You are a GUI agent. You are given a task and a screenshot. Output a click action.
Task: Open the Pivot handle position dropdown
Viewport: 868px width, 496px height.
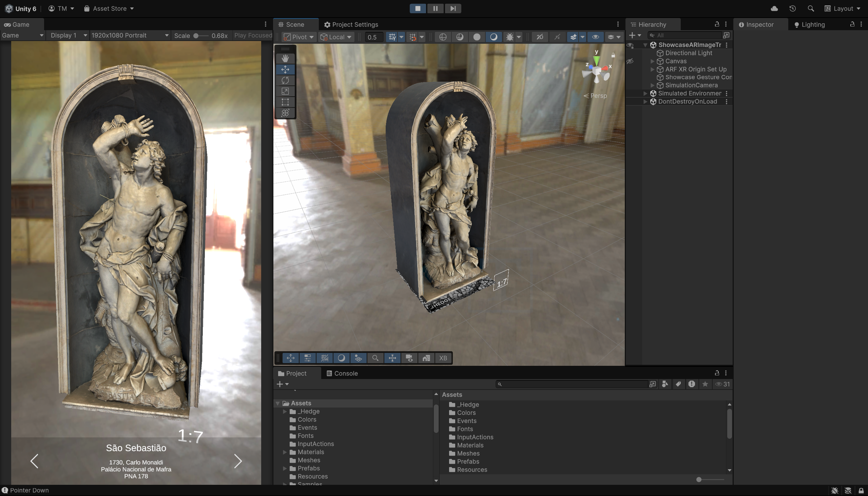pos(299,37)
